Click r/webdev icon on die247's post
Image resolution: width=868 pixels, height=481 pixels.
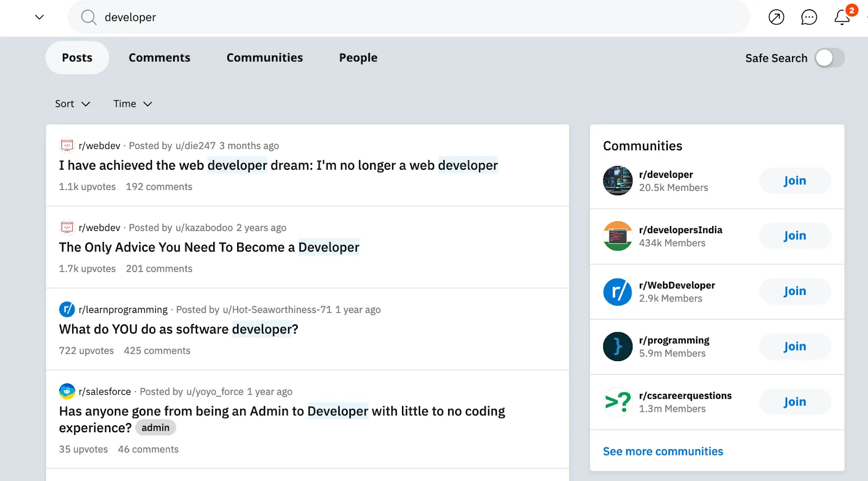[67, 145]
